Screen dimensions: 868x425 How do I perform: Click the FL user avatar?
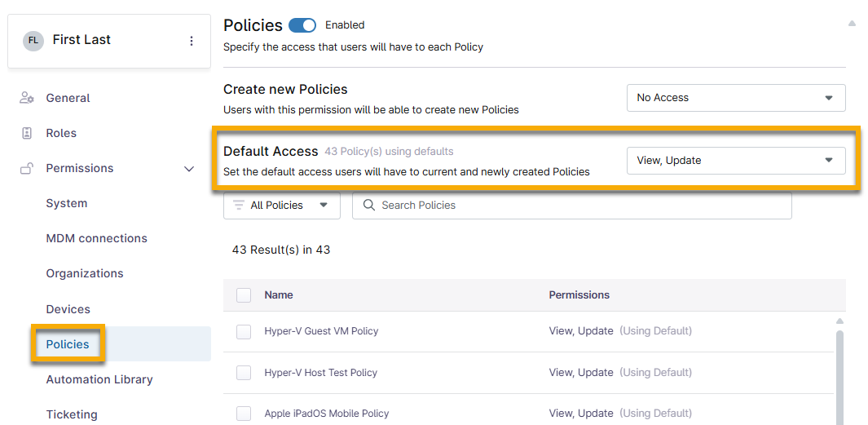[x=33, y=41]
